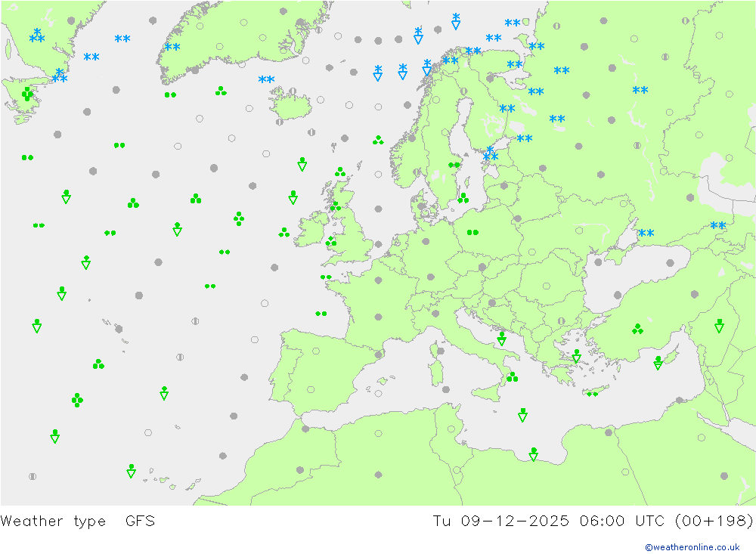Viewport: 756px width, 554px height.
Task: Click the green rain dots on Cyprus
Action: point(592,395)
